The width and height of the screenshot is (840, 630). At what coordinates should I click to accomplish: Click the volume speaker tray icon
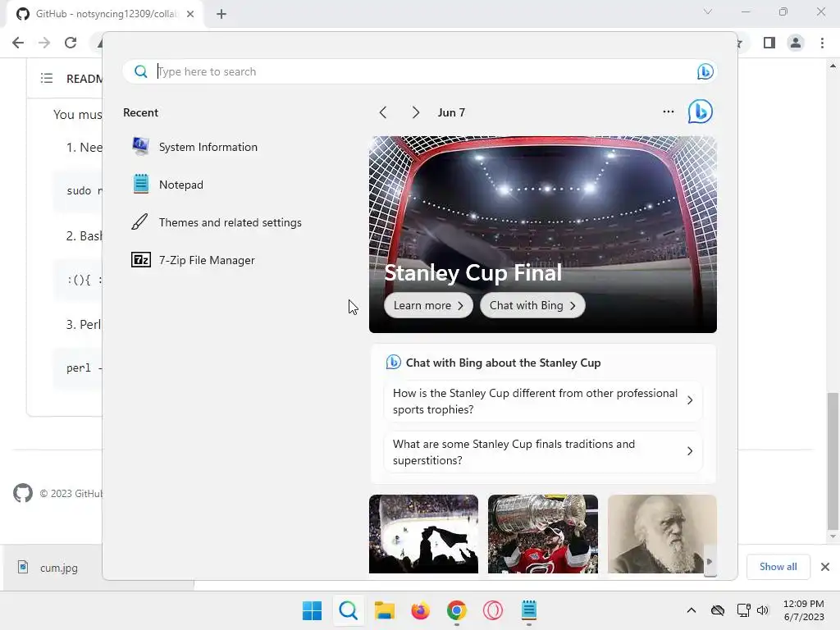pos(763,610)
